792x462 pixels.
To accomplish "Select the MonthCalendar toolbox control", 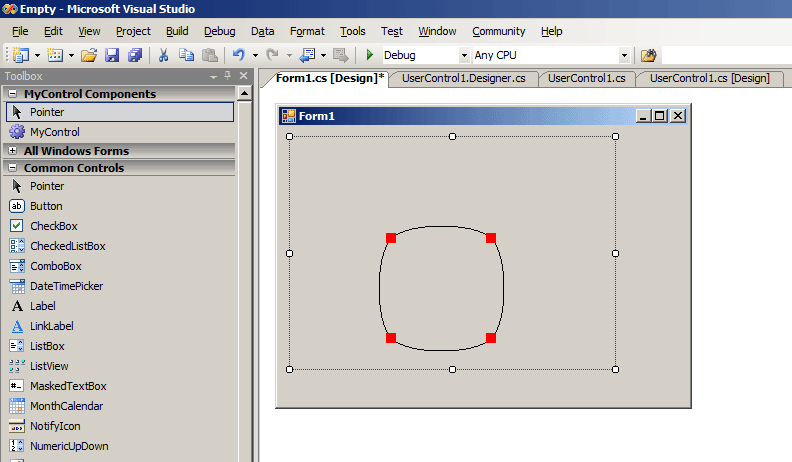I will click(120, 406).
